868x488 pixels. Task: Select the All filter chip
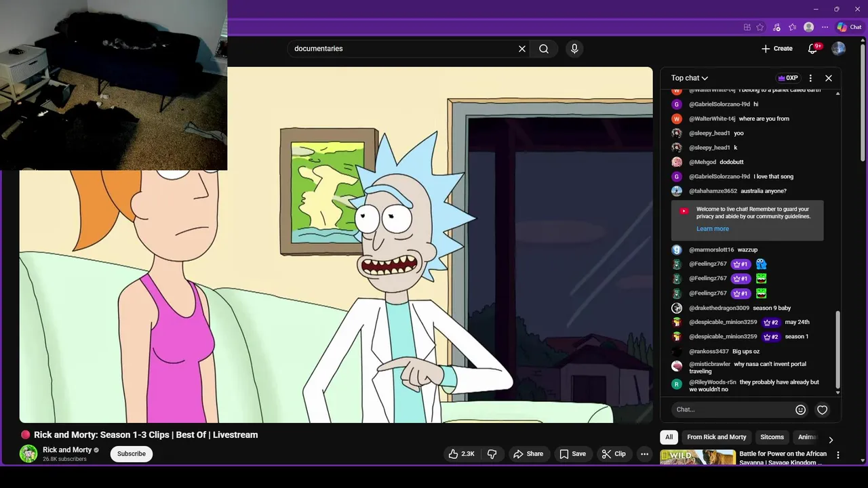click(x=669, y=437)
